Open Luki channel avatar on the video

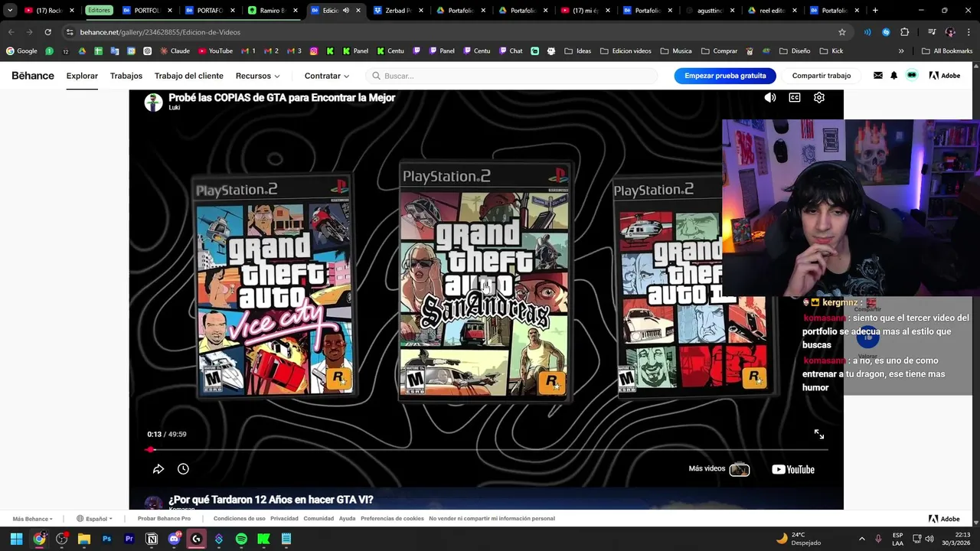(154, 103)
